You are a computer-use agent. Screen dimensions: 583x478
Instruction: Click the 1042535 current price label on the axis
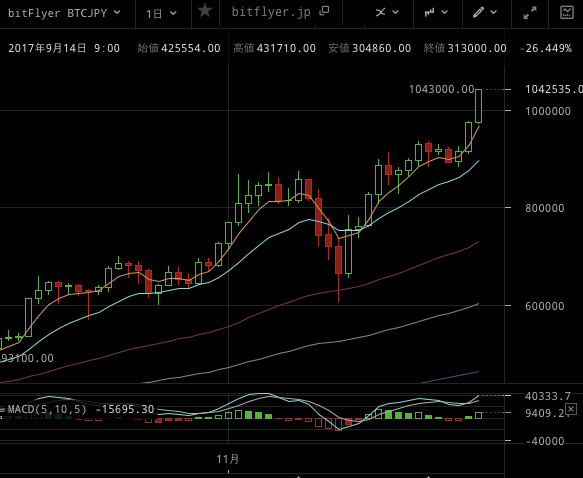click(x=554, y=89)
